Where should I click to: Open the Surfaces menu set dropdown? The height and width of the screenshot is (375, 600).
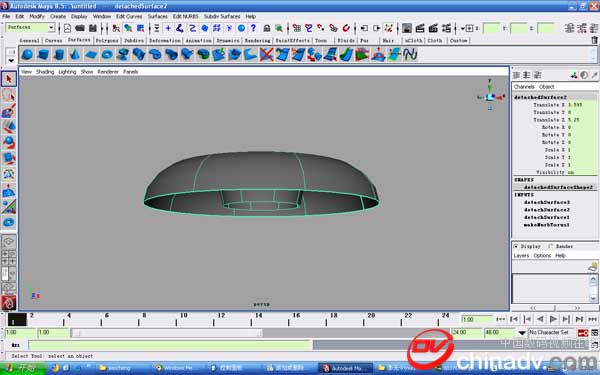(x=30, y=28)
